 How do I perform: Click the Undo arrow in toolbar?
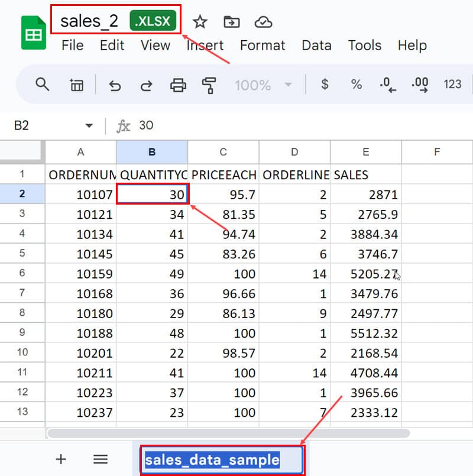pos(115,85)
